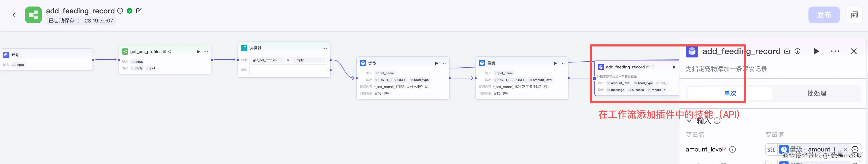Viewport: 868px width, 164px height.
Task: Open more options on 选择器 node
Action: (325, 48)
